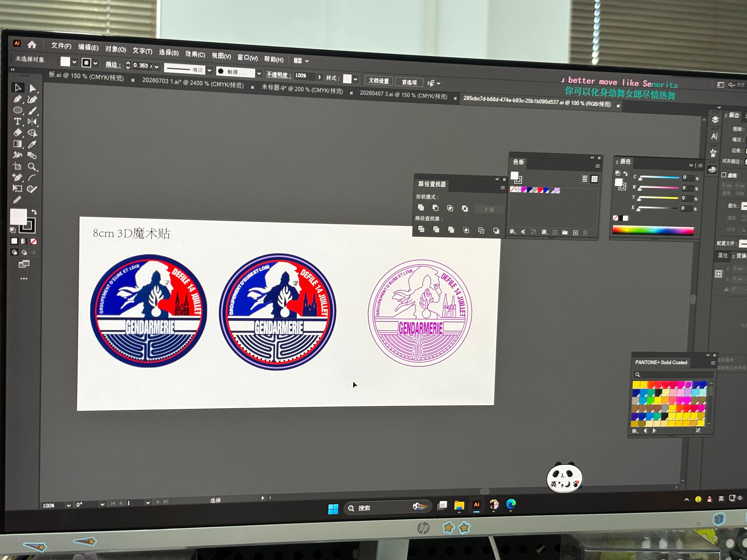
Task: Enable Draw Behind mode in toolbar
Action: coord(24,252)
